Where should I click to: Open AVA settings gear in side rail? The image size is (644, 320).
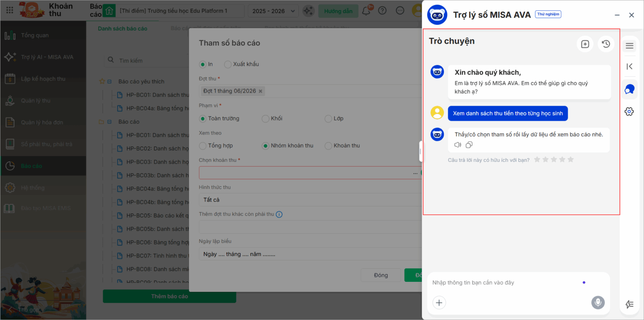point(629,112)
